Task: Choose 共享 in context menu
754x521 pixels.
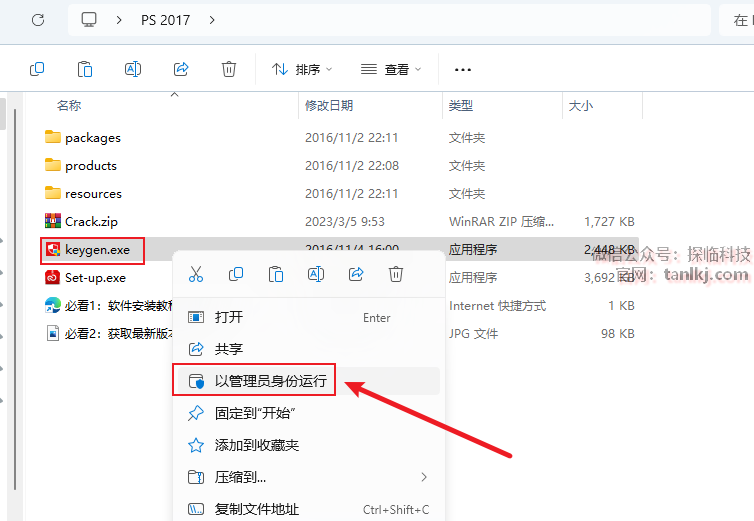Action: point(308,348)
